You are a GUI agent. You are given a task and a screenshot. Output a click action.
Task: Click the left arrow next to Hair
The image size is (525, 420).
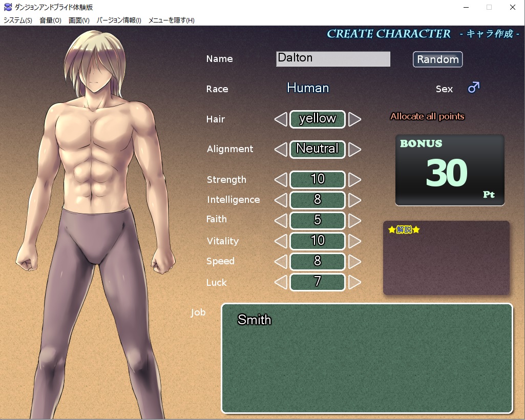281,119
